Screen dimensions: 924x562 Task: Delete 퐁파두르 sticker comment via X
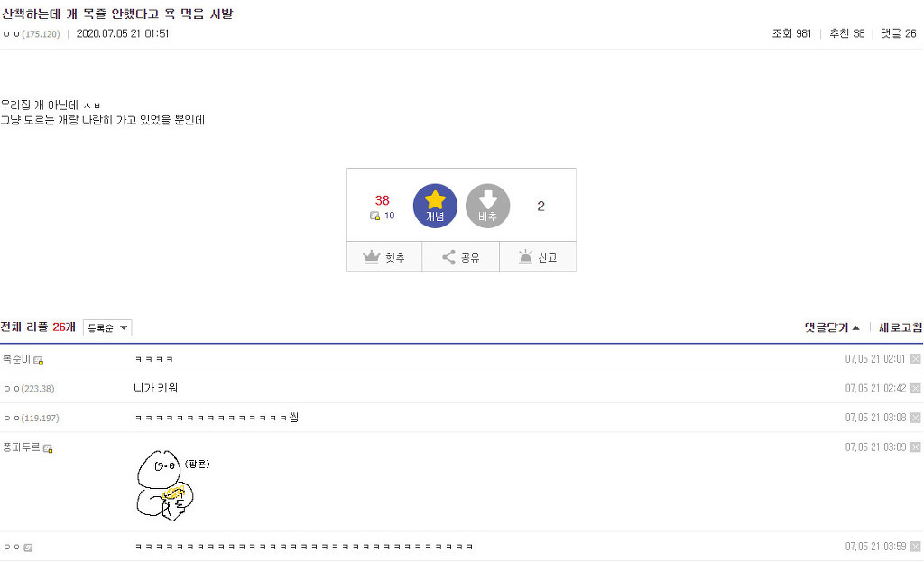(x=915, y=447)
